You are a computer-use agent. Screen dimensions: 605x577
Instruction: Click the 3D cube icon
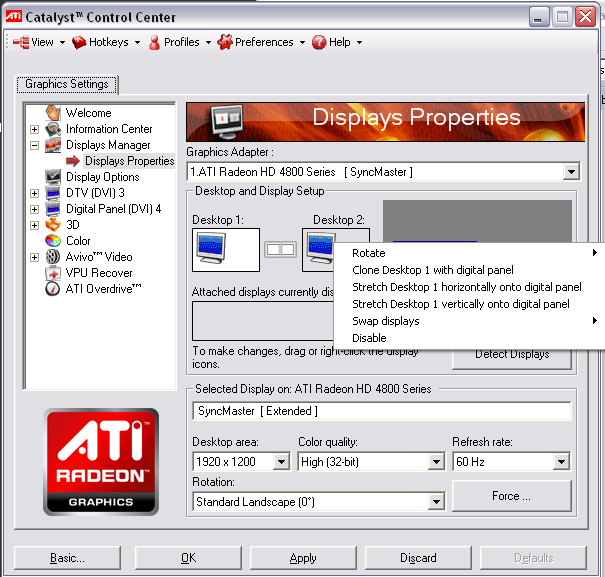[x=53, y=225]
